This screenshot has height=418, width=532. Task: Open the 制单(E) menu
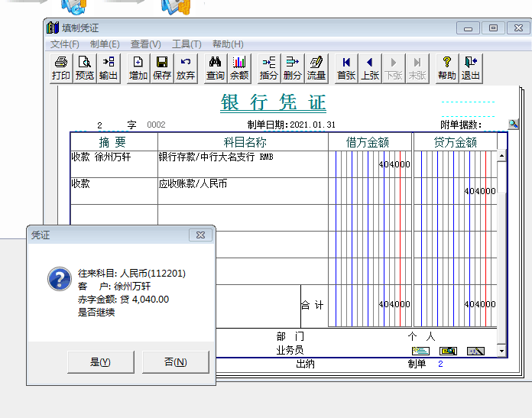pos(105,44)
